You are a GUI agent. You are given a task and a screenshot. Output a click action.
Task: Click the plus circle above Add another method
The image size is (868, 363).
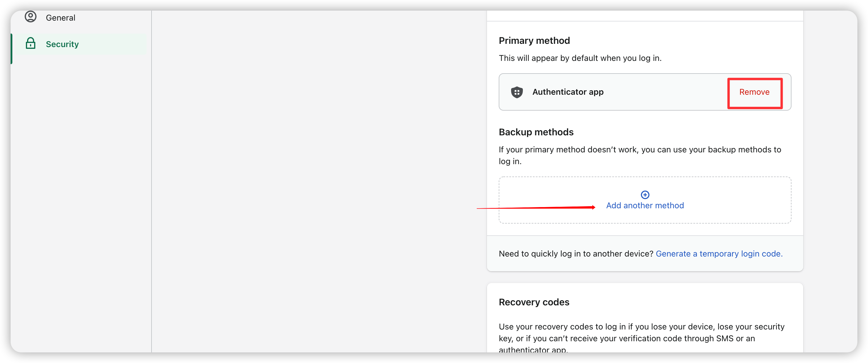pos(645,194)
